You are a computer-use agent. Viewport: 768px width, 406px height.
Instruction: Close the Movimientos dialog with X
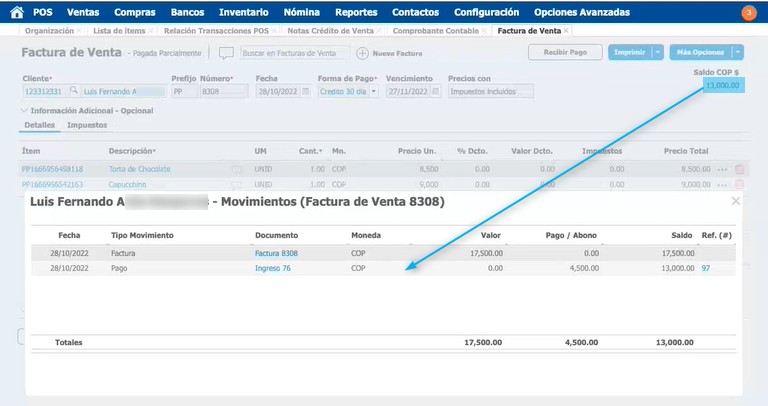tap(736, 201)
